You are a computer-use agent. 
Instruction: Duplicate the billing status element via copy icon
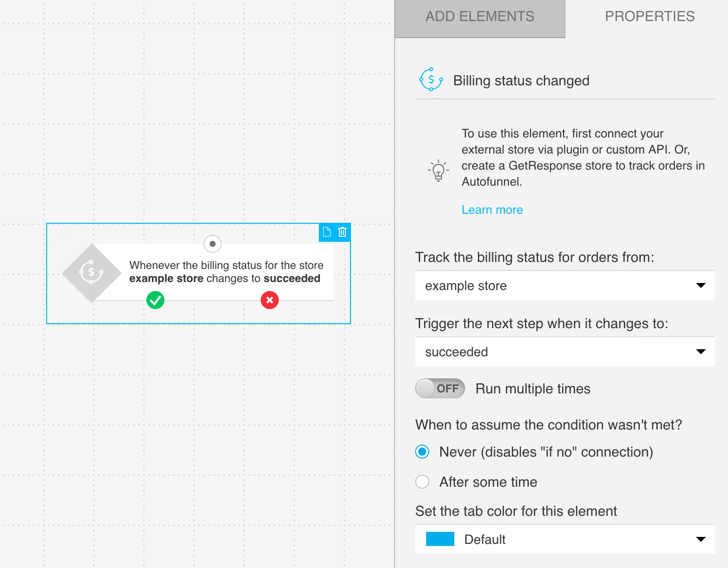pos(327,232)
